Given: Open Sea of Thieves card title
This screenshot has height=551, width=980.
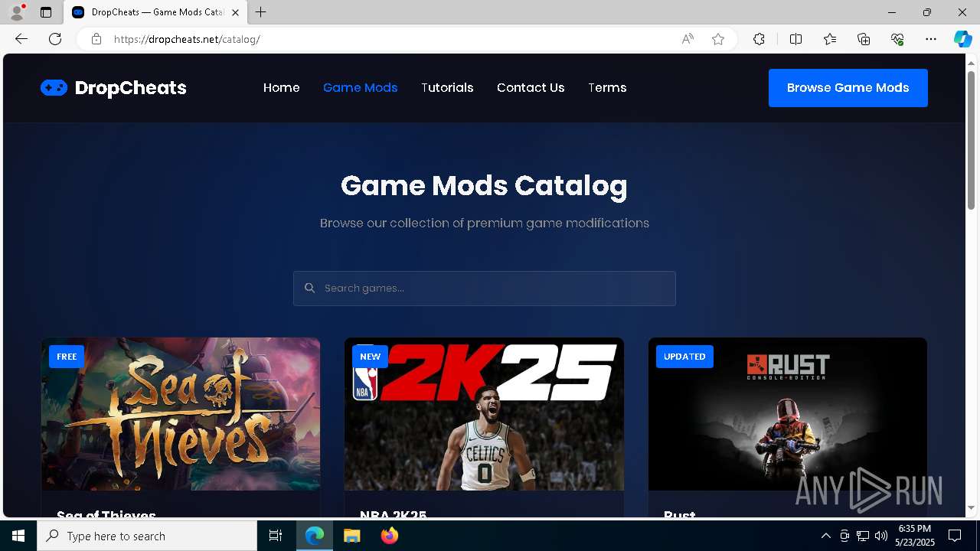Looking at the screenshot, I should [106, 516].
